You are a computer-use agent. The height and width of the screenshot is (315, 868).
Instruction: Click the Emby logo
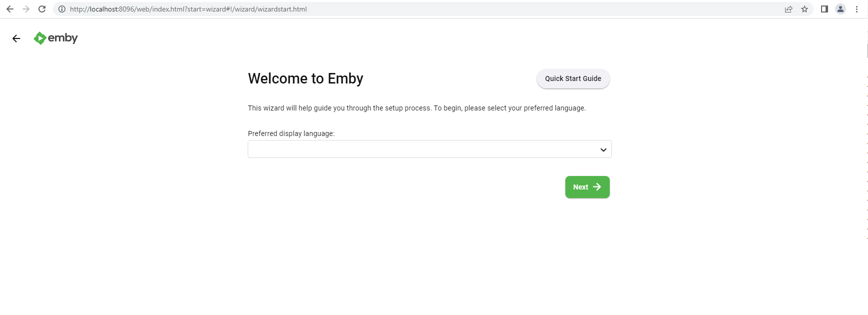point(56,38)
